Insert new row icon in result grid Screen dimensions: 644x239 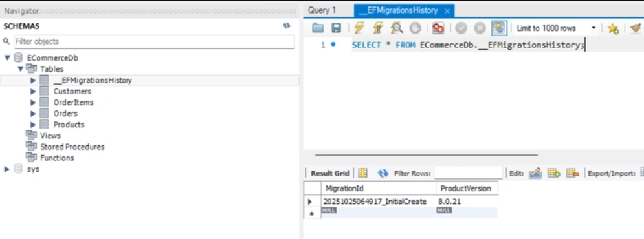(553, 173)
